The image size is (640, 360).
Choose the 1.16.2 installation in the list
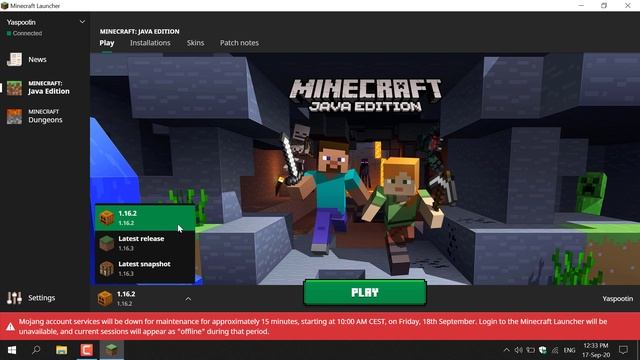[145, 218]
